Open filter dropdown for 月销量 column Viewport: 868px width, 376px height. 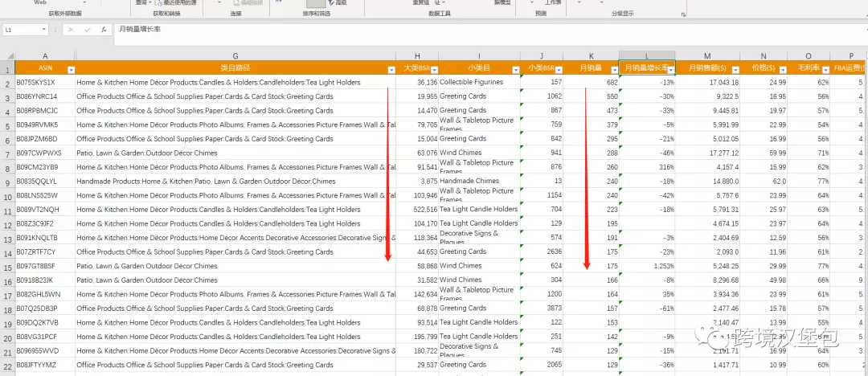pos(613,70)
